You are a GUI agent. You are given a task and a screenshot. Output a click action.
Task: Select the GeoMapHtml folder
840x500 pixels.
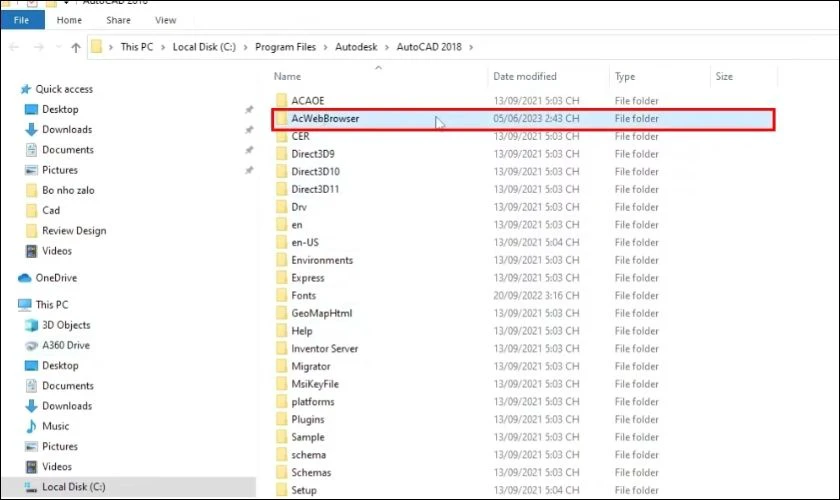click(x=321, y=313)
